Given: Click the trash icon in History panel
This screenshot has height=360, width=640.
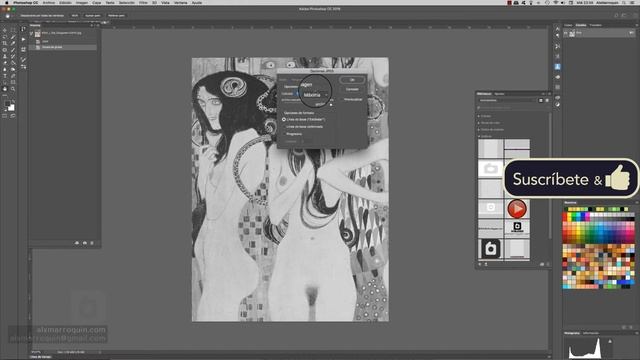Looking at the screenshot, I should coord(92,243).
